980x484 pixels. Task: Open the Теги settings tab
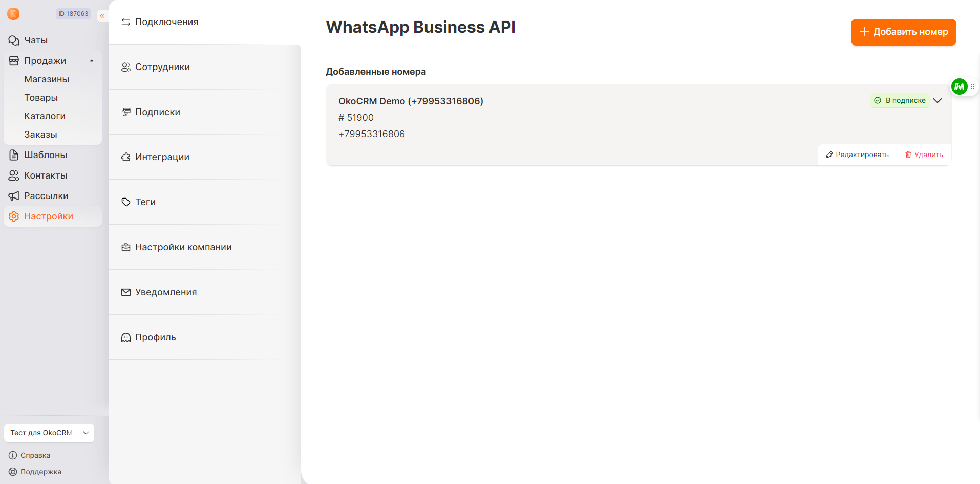click(x=205, y=202)
